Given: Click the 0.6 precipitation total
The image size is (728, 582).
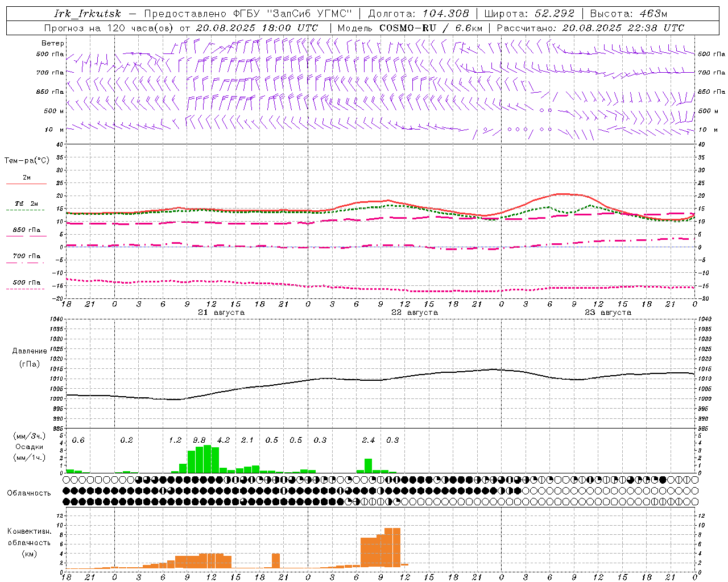Looking at the screenshot, I should pyautogui.click(x=78, y=440).
